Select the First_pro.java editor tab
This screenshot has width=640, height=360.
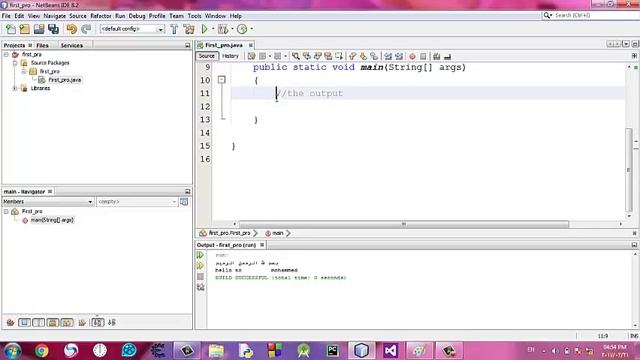tap(224, 45)
